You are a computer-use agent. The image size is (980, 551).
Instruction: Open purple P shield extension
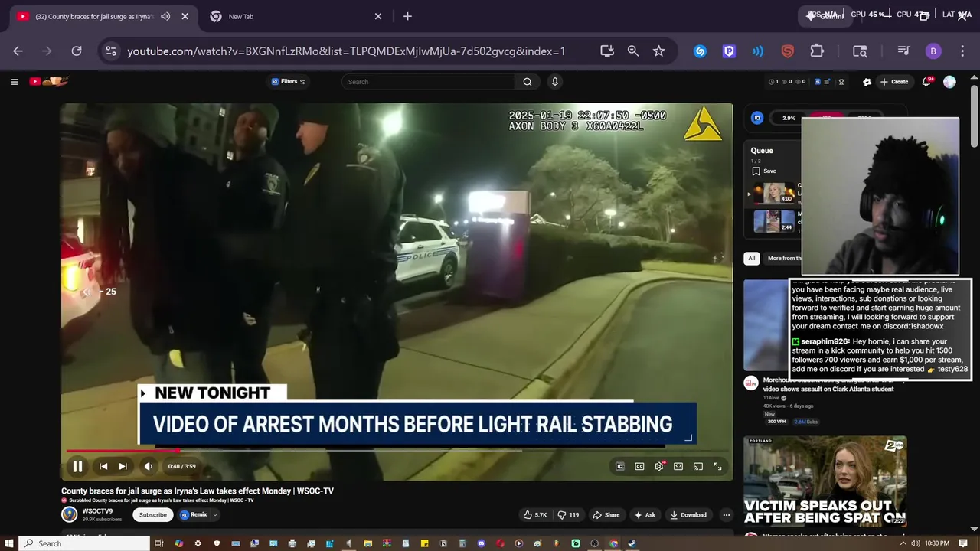point(729,51)
